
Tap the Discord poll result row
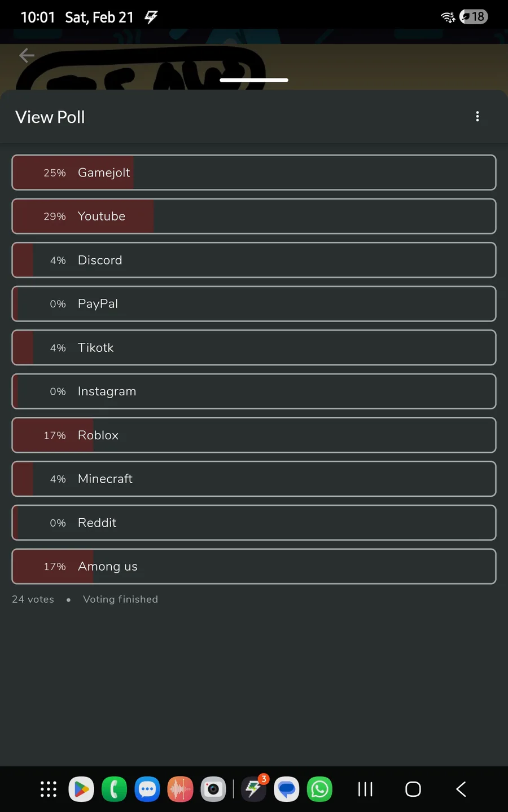(254, 260)
